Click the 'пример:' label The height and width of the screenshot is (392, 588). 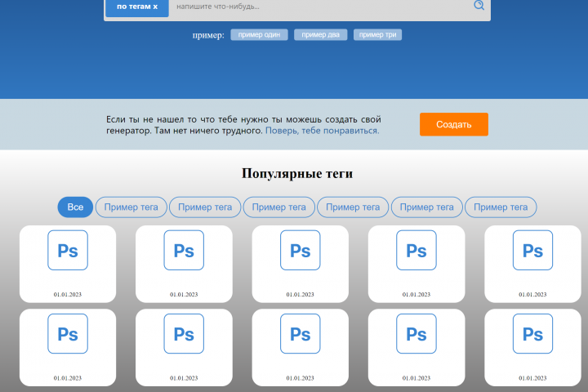point(208,35)
